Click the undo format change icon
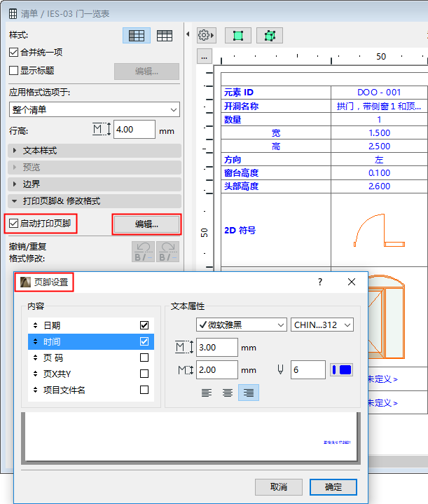The height and width of the screenshot is (504, 428). [x=144, y=252]
